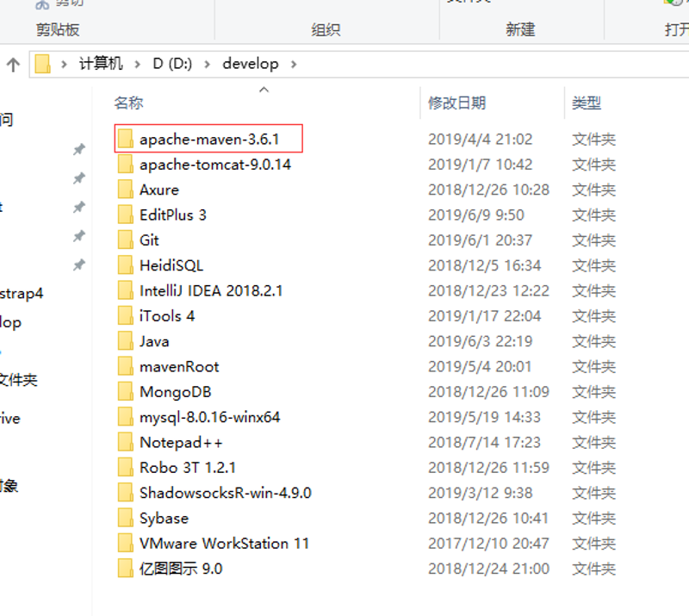Click the ShadowsocksR-win-4.9.0 folder icon
689x616 pixels.
point(125,493)
